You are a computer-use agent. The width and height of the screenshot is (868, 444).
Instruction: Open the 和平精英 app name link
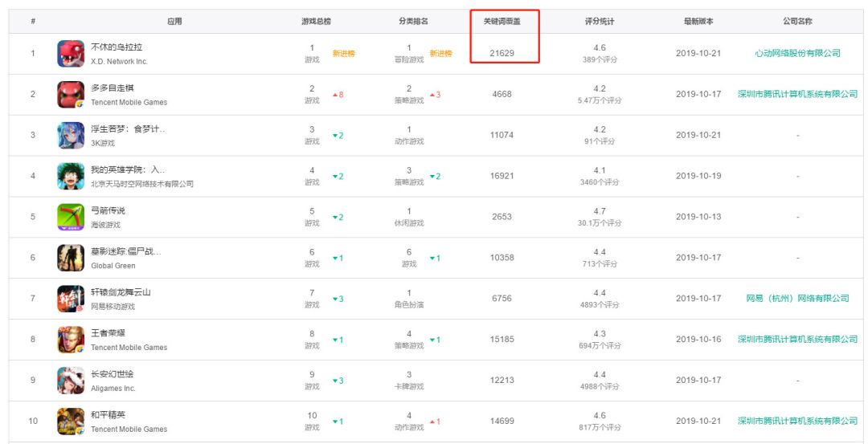108,415
